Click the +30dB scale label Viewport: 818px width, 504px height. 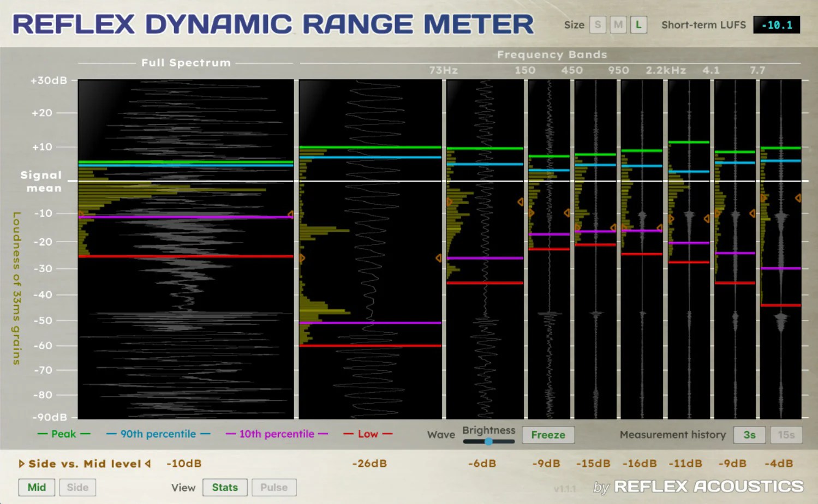click(49, 81)
